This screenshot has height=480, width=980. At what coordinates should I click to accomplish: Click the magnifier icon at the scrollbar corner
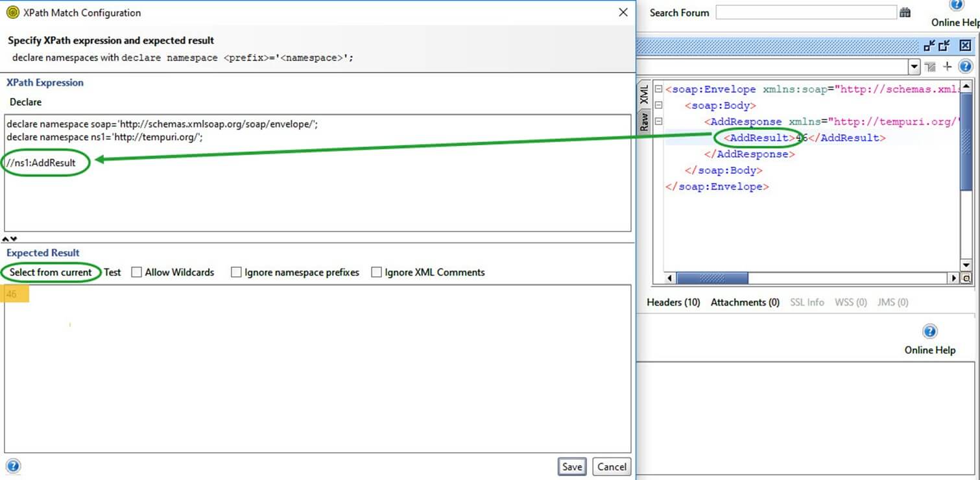click(966, 278)
